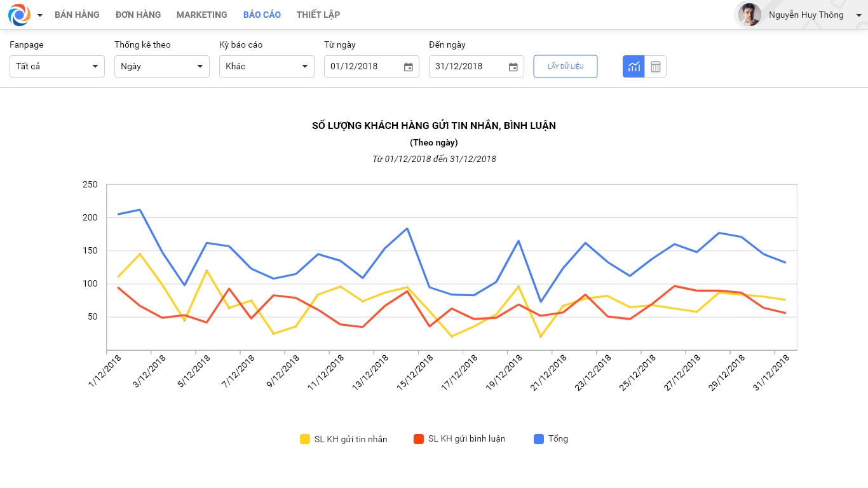Switch to chart view icon
The image size is (868, 488).
coord(634,66)
